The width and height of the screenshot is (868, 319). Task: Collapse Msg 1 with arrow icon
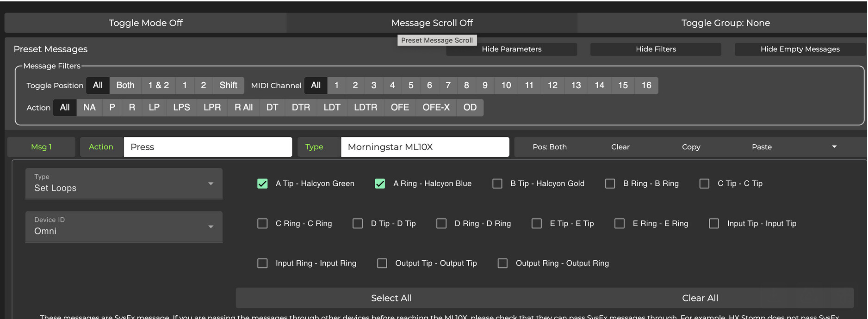point(834,147)
